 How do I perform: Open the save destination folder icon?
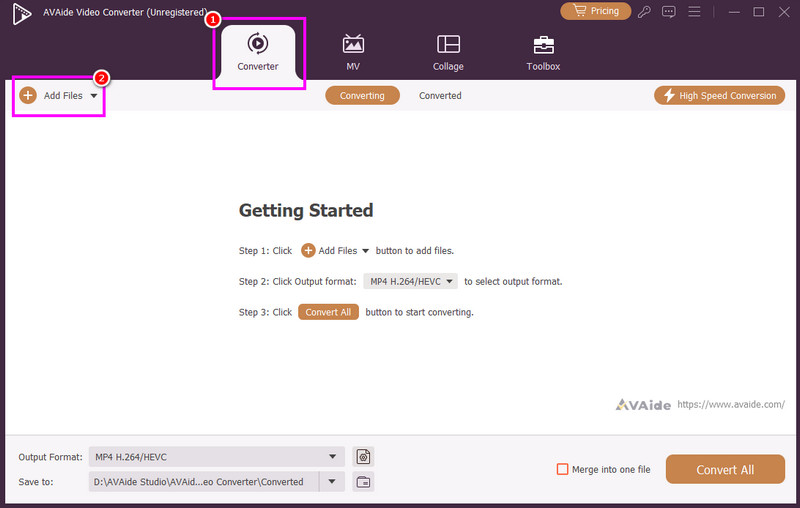click(x=364, y=482)
